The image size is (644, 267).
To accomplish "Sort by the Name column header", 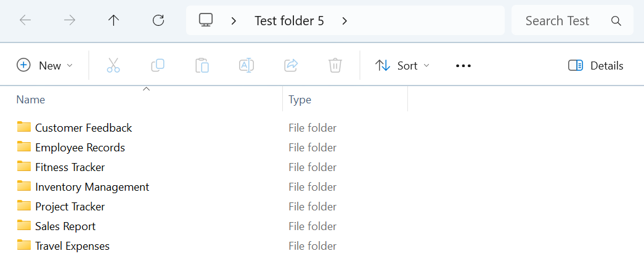I will coord(31,100).
